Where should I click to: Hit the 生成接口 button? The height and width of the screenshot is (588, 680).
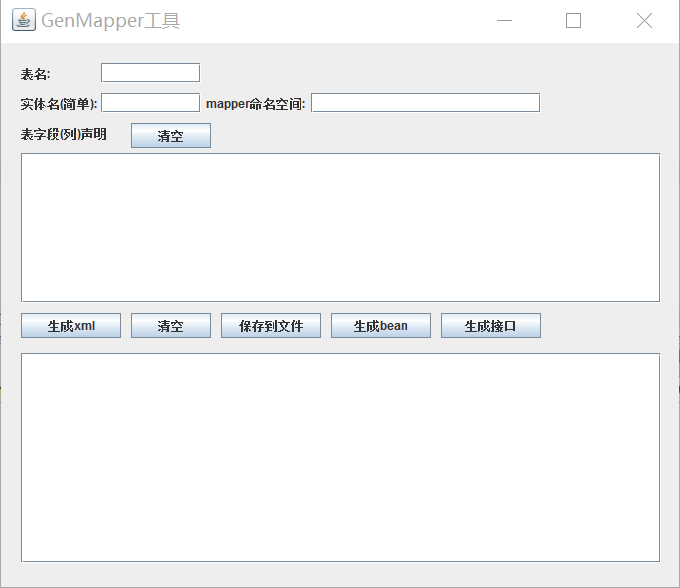[490, 326]
